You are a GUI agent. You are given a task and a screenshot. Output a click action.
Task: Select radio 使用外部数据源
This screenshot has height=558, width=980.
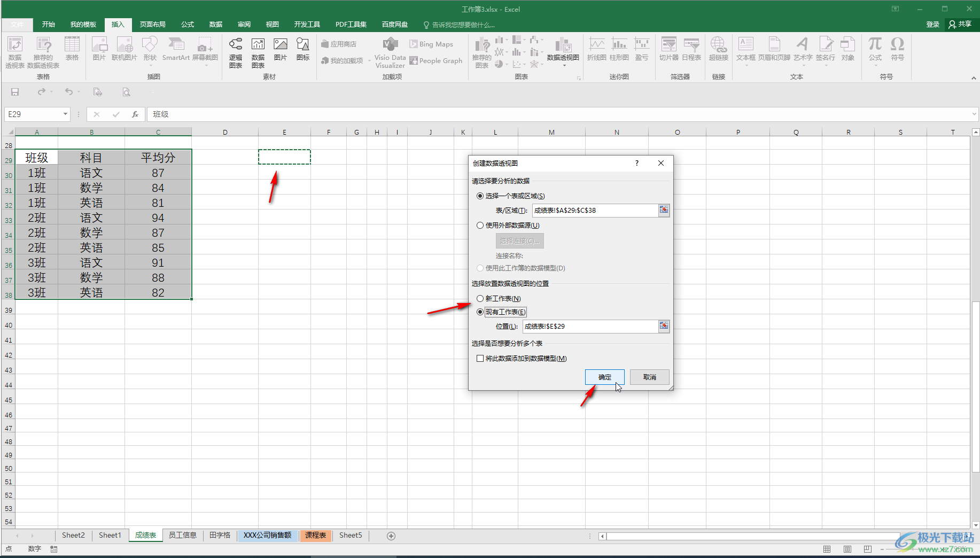(480, 225)
